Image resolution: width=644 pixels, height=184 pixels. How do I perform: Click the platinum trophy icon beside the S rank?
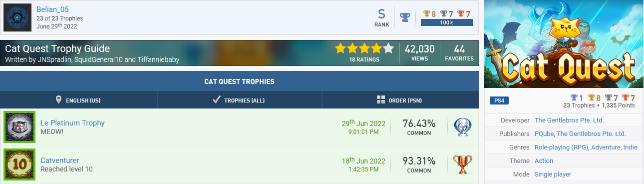405,17
